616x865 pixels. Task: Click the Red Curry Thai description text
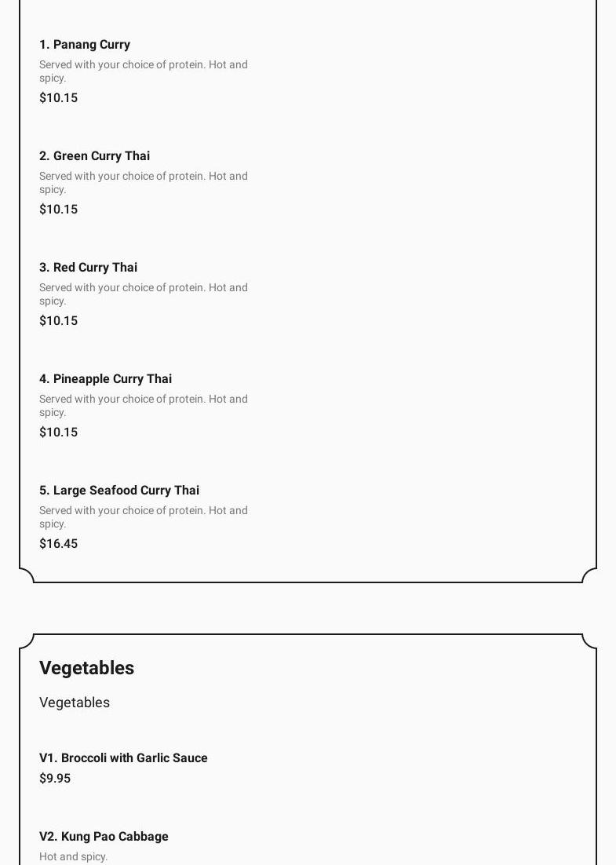(x=143, y=294)
